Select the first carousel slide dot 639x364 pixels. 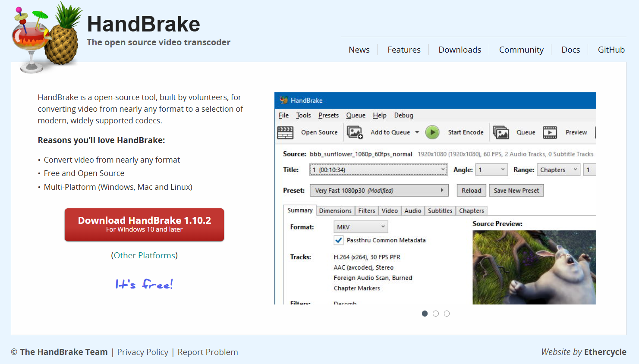pos(425,314)
